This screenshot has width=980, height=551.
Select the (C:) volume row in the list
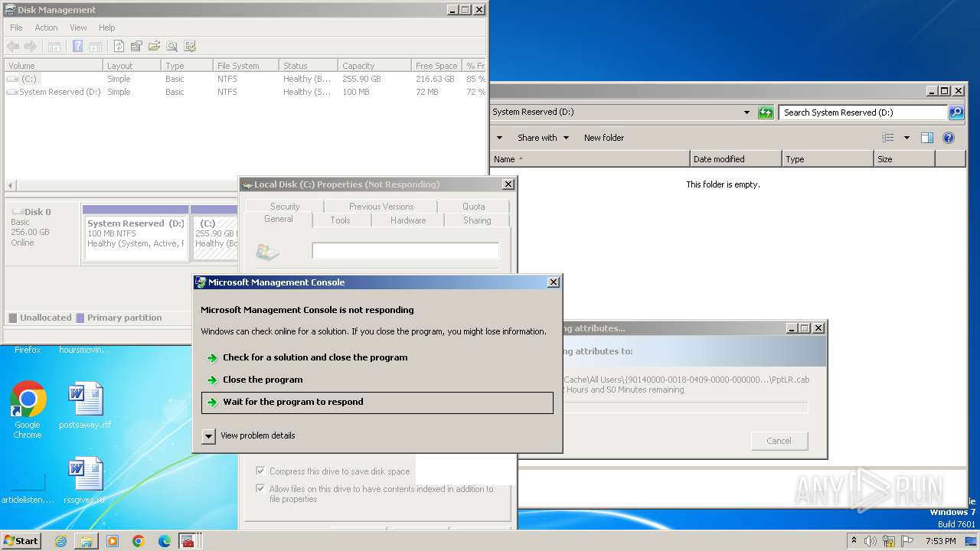coord(245,79)
